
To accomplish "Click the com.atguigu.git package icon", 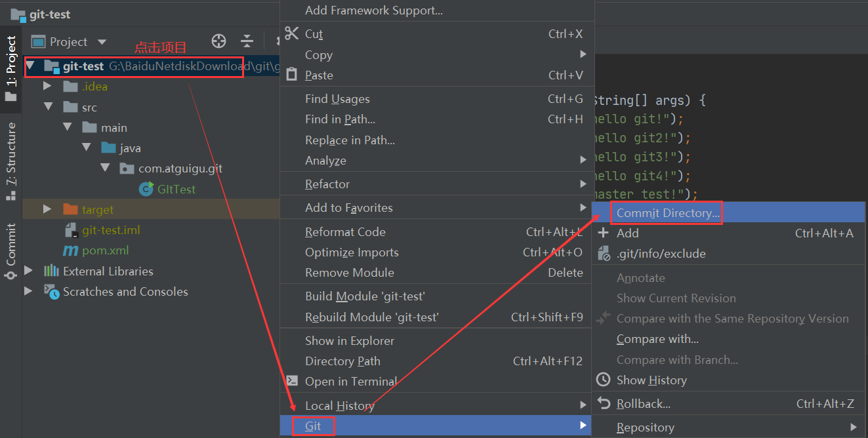I will tap(127, 169).
